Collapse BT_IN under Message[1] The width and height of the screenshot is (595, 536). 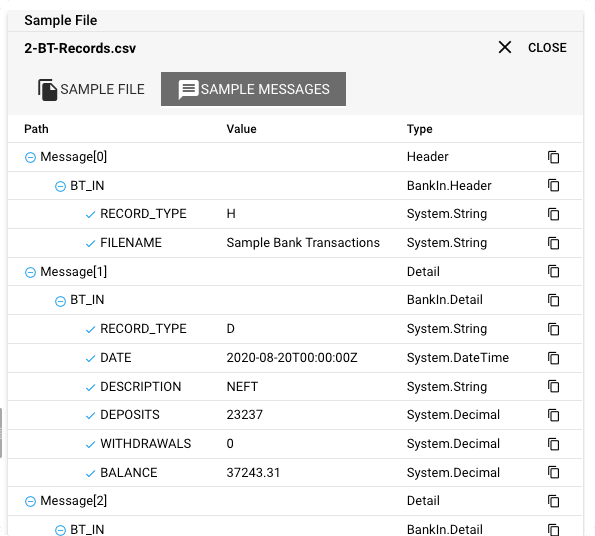point(60,301)
